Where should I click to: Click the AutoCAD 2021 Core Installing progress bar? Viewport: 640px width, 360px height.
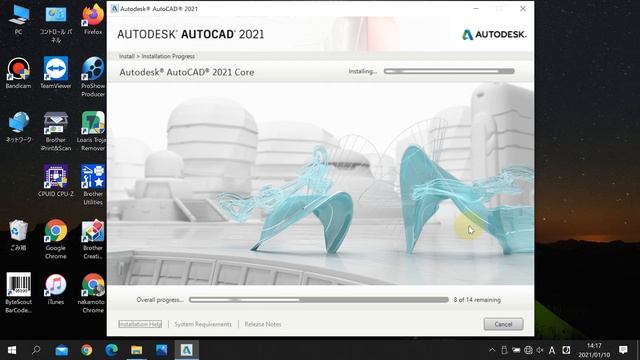[449, 71]
